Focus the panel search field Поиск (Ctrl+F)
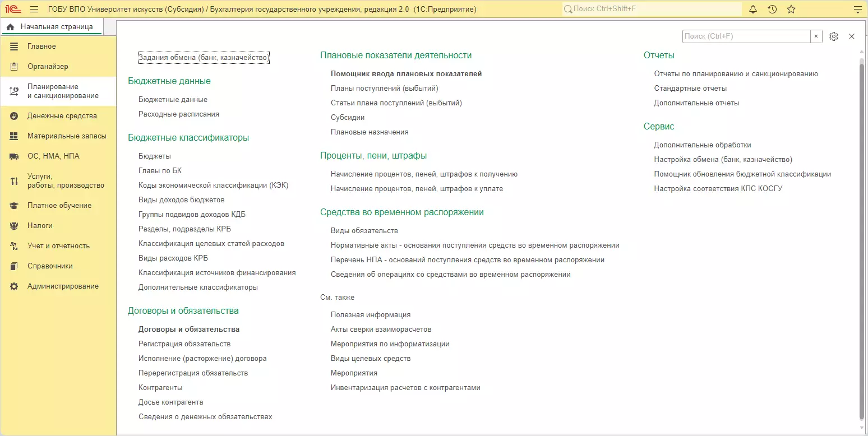Image resolution: width=868 pixels, height=436 pixels. coord(746,36)
